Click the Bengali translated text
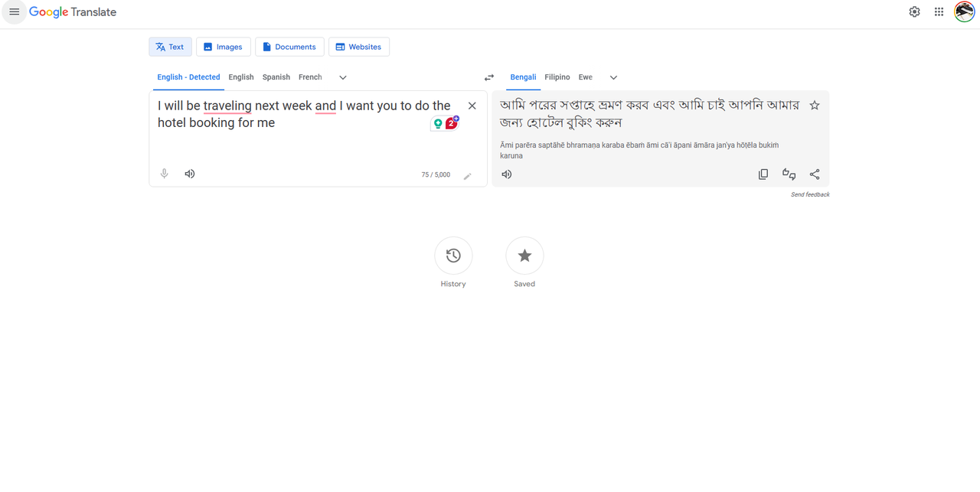The height and width of the screenshot is (492, 980). click(649, 114)
